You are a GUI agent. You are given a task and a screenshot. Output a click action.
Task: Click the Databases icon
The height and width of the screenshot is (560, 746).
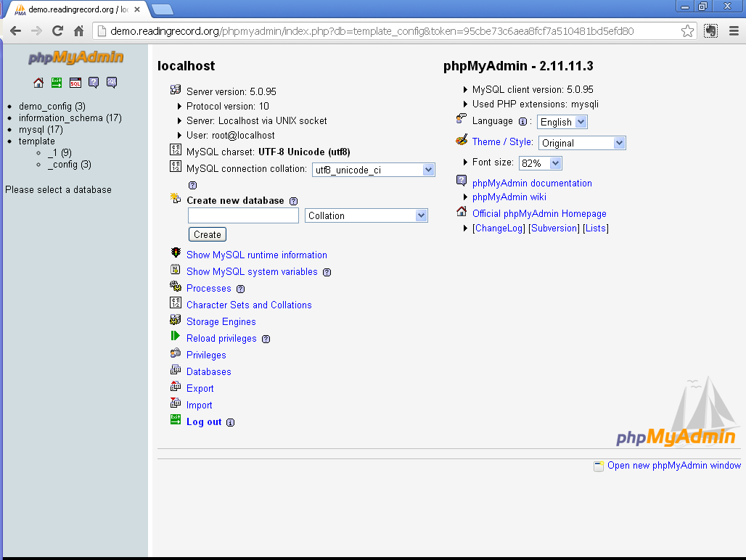[176, 369]
